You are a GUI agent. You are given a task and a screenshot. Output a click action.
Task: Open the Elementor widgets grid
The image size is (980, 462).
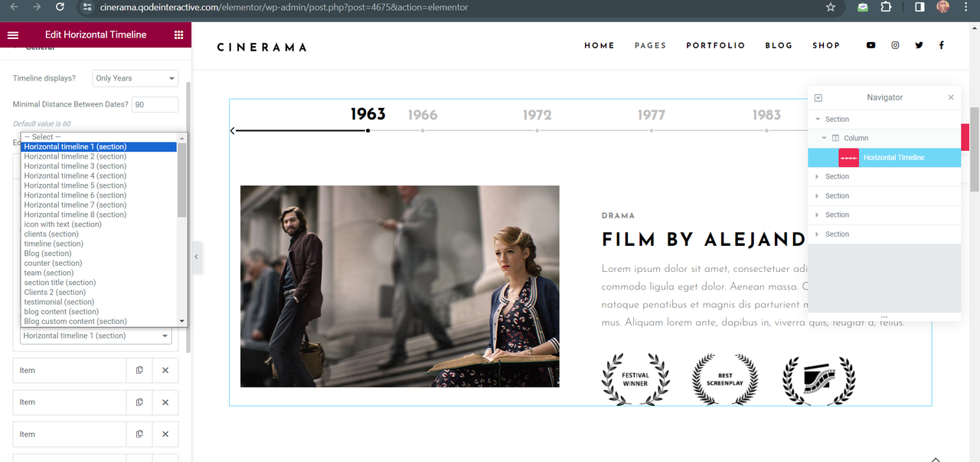(x=178, y=34)
